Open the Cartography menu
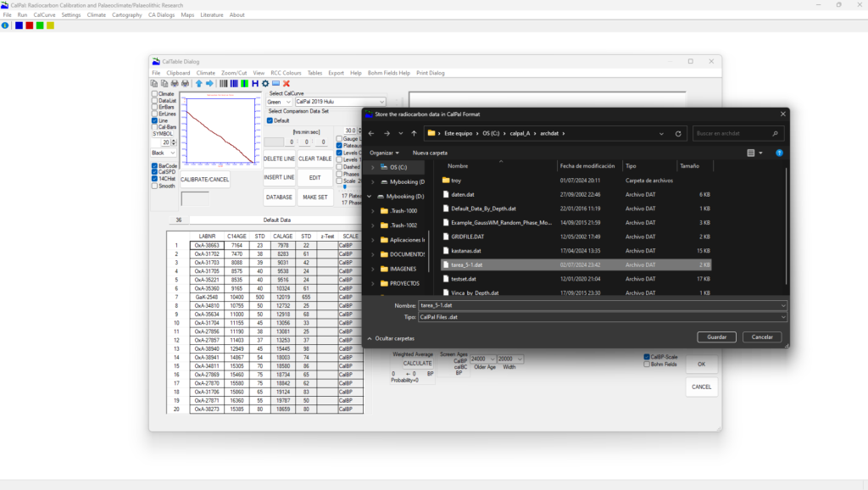The width and height of the screenshot is (868, 490). click(x=128, y=15)
